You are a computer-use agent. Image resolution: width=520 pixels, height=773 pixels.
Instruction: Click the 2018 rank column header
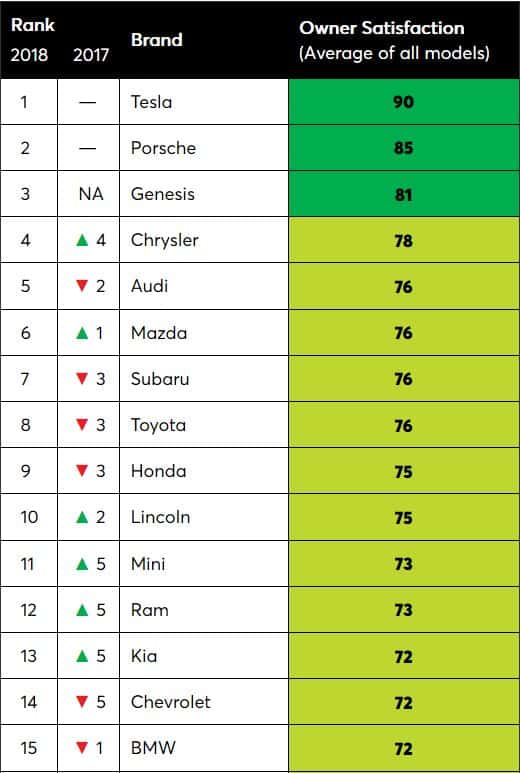coord(29,54)
